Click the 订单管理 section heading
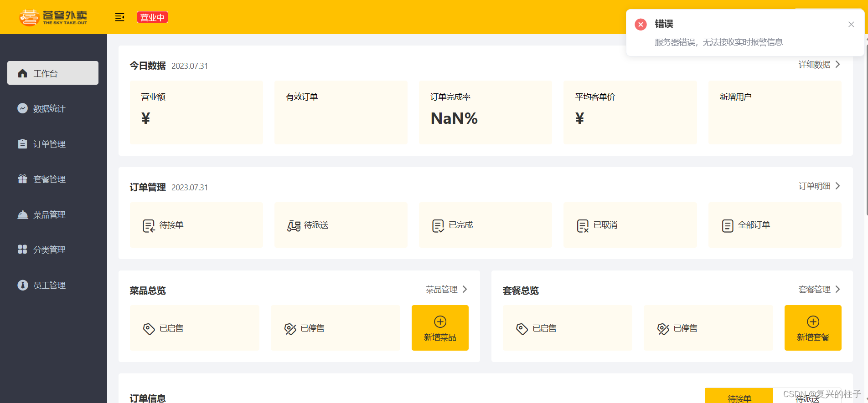The image size is (868, 403). pyautogui.click(x=148, y=187)
